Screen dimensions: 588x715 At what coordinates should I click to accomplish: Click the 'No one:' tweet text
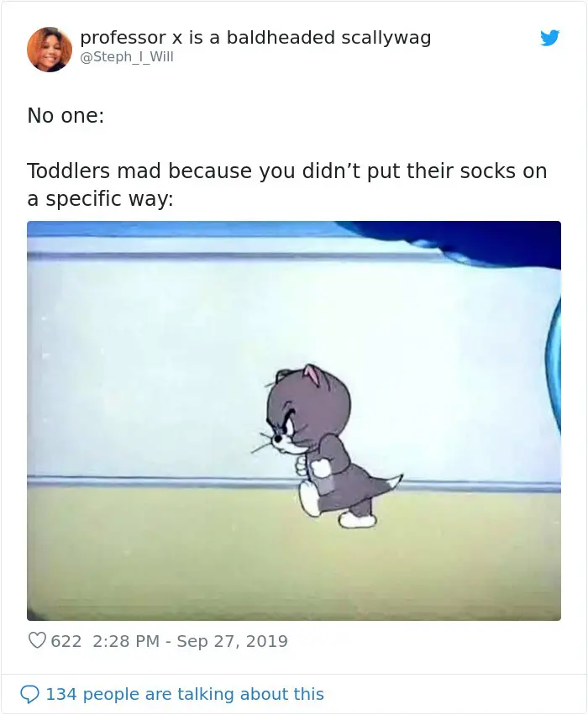pos(66,115)
